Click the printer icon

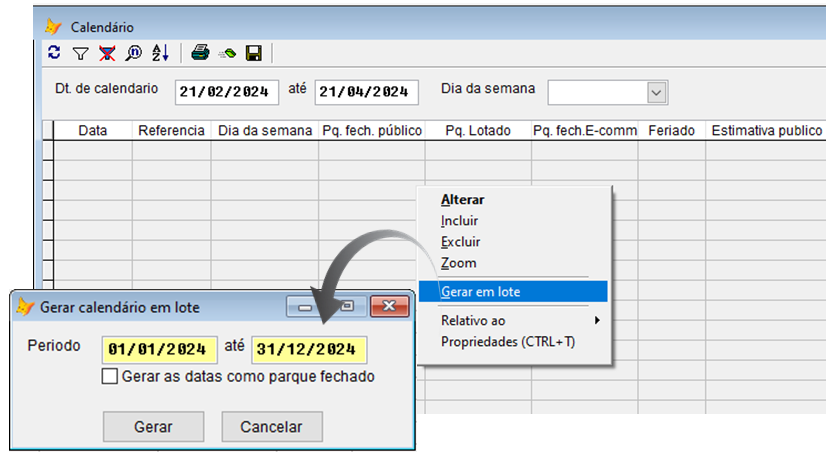pos(200,53)
